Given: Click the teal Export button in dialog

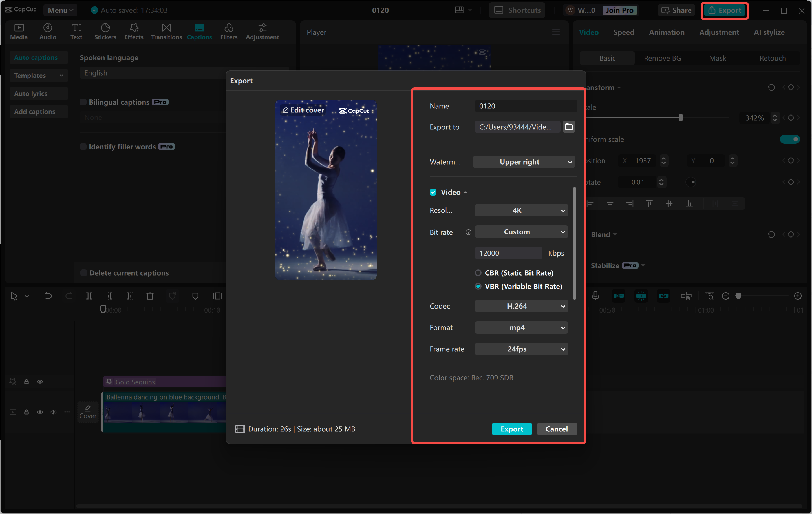Looking at the screenshot, I should tap(511, 429).
